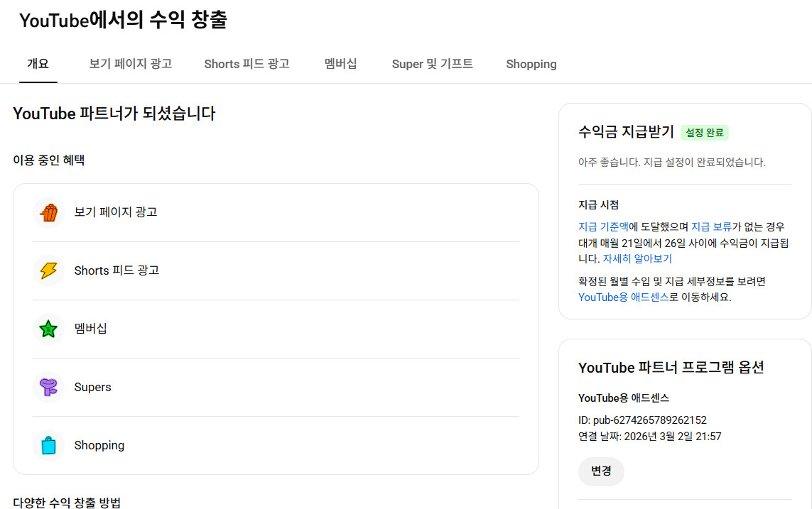This screenshot has height=509, width=812.
Task: Open the Shorts 피드 광고 tab
Action: click(247, 64)
